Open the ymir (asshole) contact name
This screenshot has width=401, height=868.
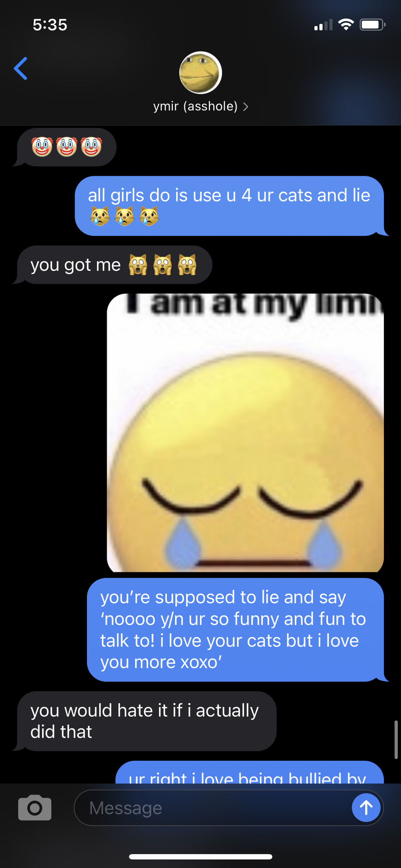(195, 106)
